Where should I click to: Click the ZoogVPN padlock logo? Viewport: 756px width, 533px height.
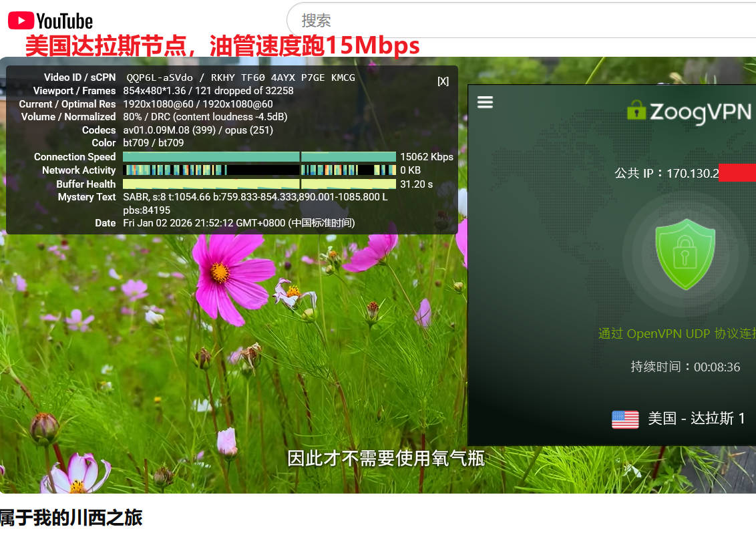pos(636,111)
